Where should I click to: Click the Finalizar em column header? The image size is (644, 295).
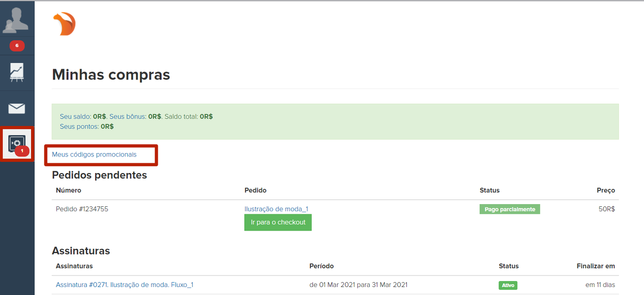point(596,266)
